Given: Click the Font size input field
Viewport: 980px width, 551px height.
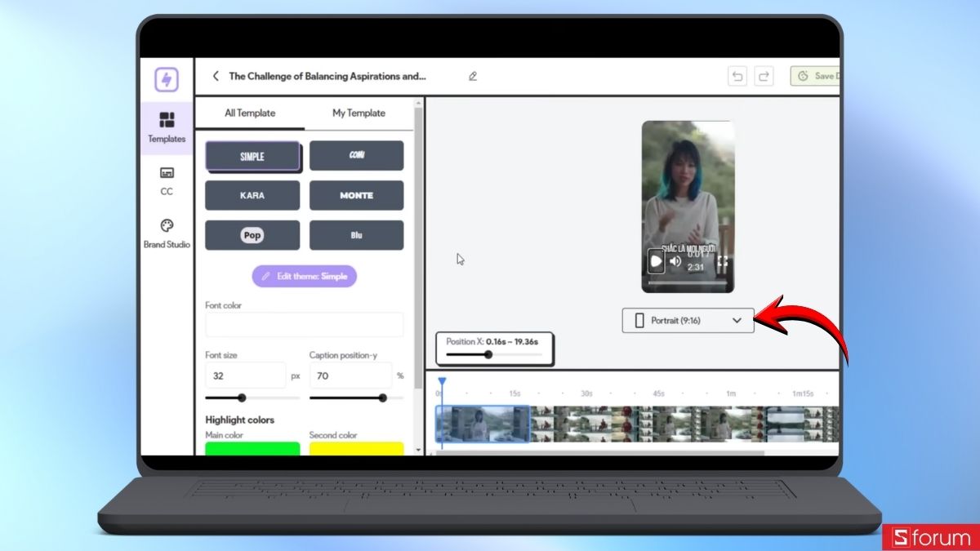Looking at the screenshot, I should pos(245,375).
